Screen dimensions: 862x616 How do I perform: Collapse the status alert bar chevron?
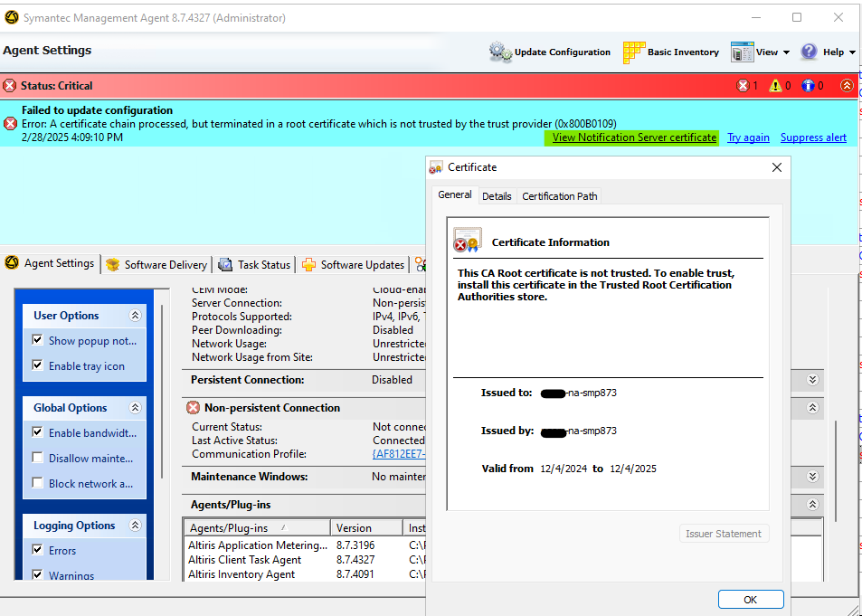pyautogui.click(x=847, y=86)
